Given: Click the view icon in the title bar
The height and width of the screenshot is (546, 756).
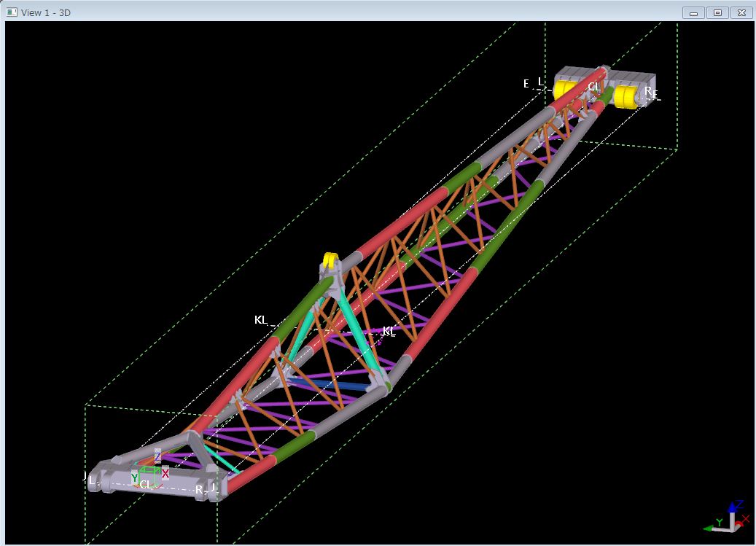Looking at the screenshot, I should click(x=12, y=12).
